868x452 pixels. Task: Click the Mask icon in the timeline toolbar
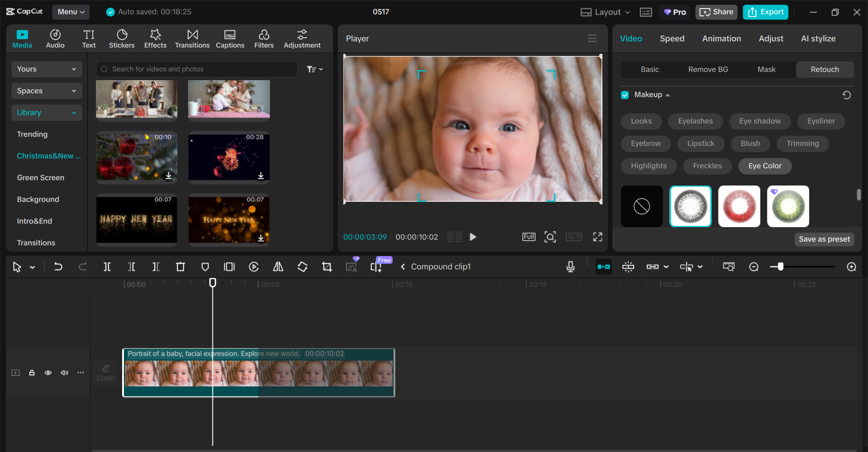click(x=205, y=266)
